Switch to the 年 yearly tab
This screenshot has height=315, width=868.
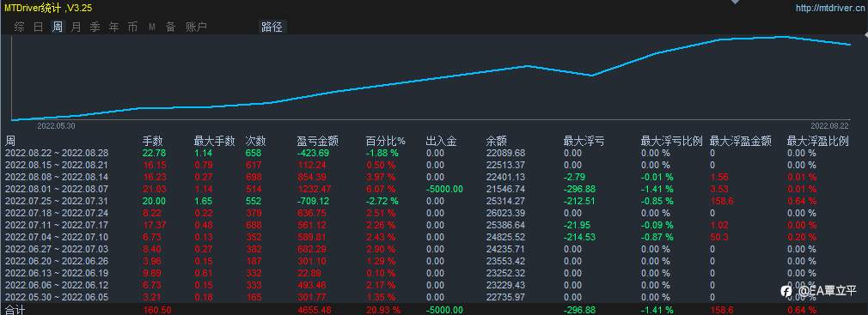(x=114, y=27)
